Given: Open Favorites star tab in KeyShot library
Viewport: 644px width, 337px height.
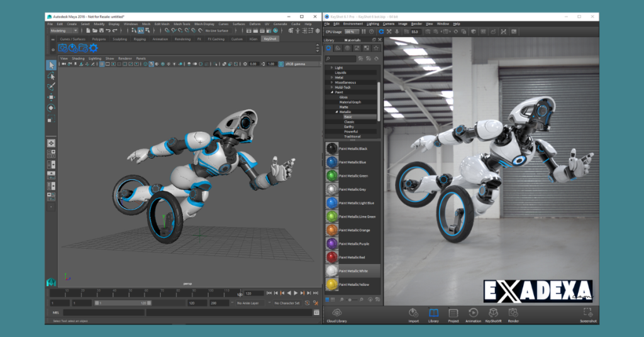Looking at the screenshot, I should 376,48.
